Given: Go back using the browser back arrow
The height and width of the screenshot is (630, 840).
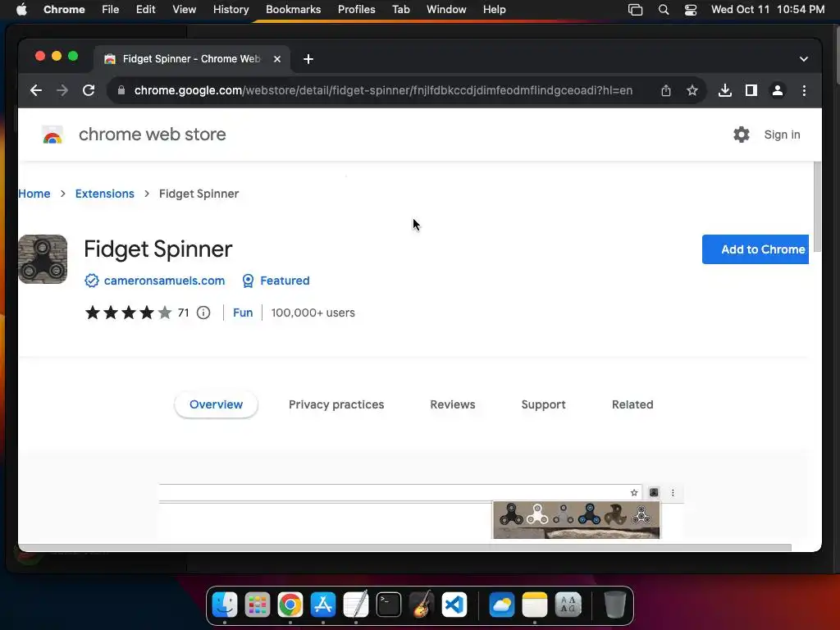Looking at the screenshot, I should [36, 90].
